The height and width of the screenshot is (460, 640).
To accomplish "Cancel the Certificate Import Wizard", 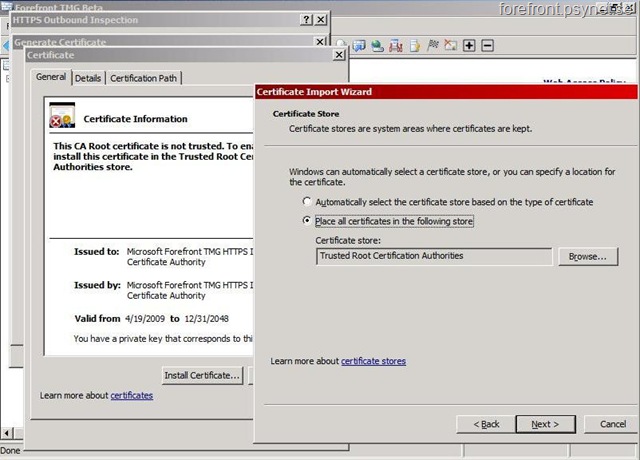I will 612,424.
